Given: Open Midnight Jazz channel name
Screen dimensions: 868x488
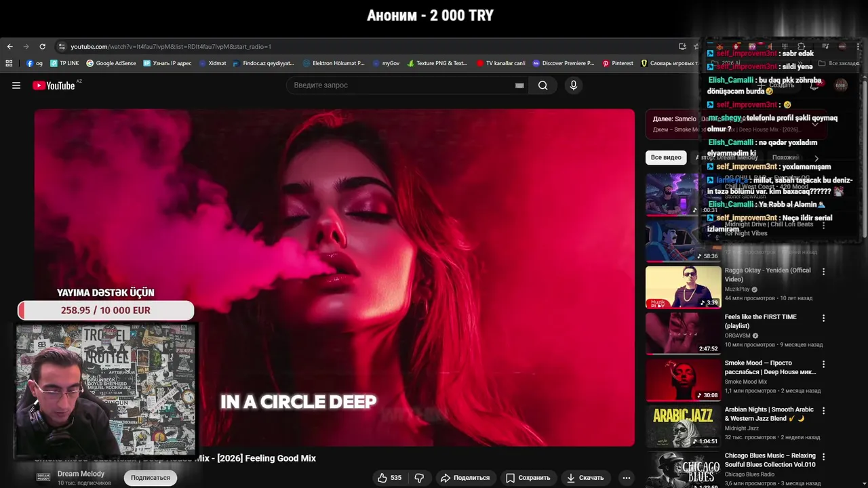Looking at the screenshot, I should [x=742, y=428].
